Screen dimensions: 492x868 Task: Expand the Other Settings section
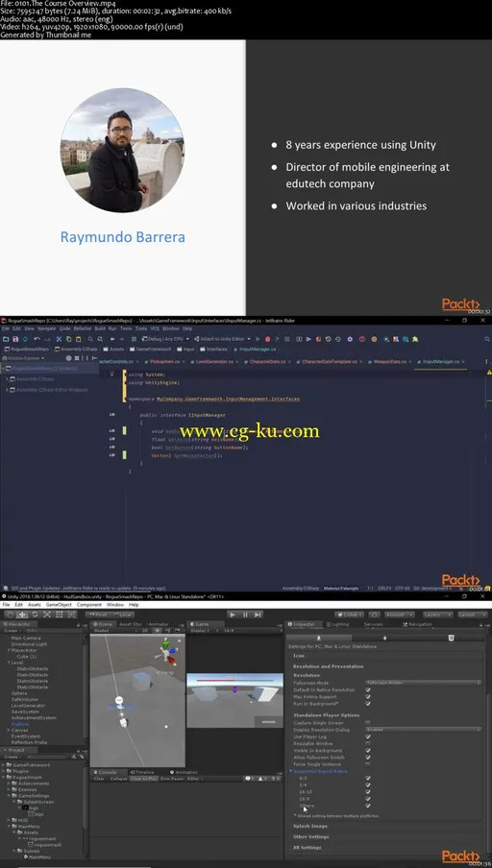pyautogui.click(x=310, y=836)
